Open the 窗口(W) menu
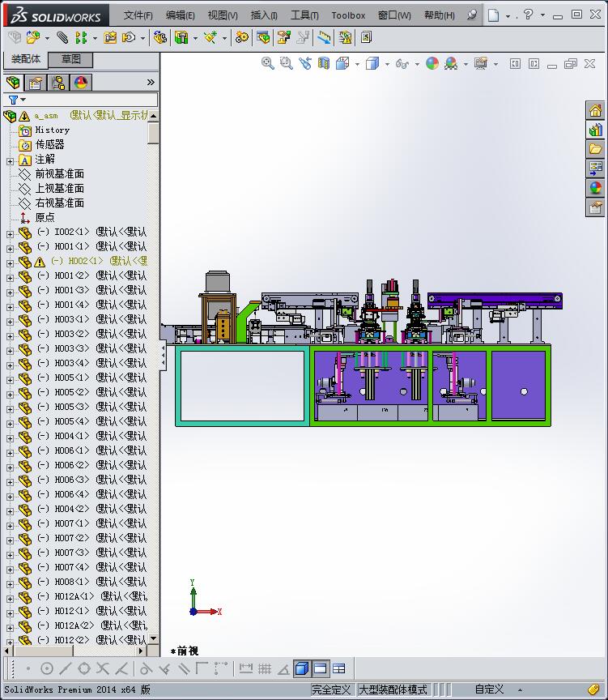 394,15
